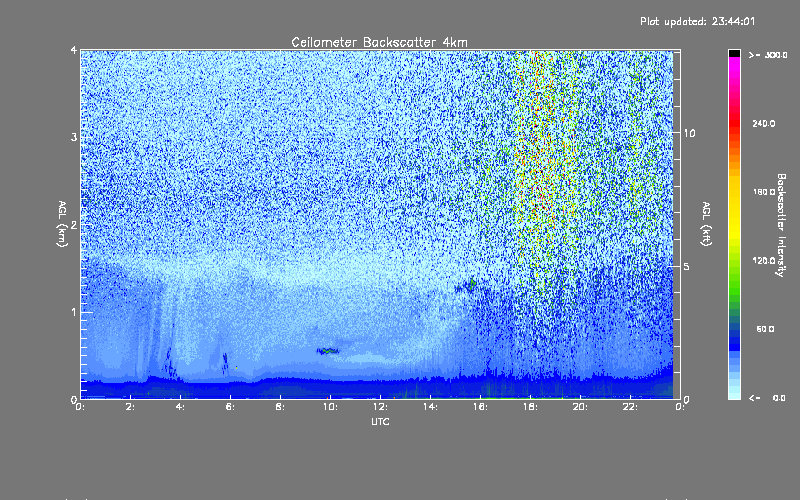Click the 'AGL (kft)' right axis label
The image size is (800, 500).
[x=706, y=224]
